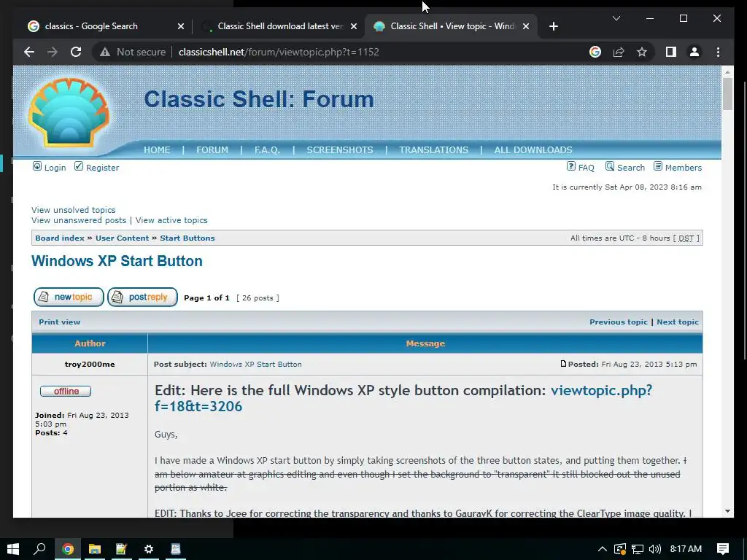This screenshot has width=747, height=560.
Task: Go to Board index breadcrumb
Action: point(60,238)
